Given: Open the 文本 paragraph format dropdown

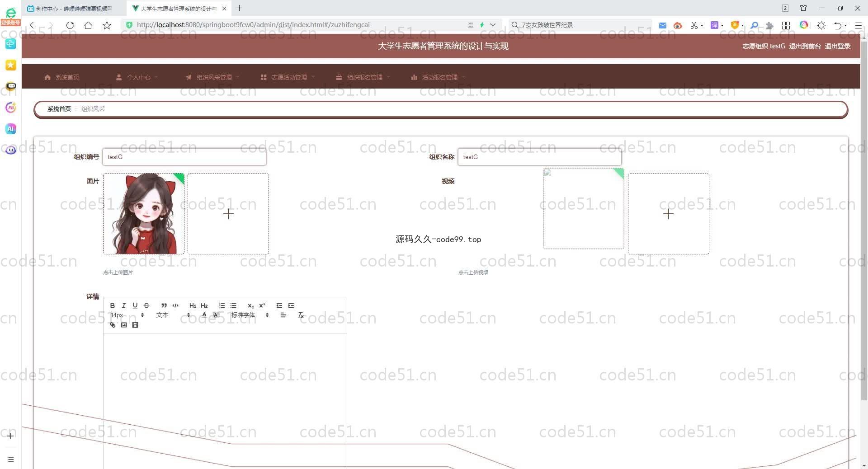Looking at the screenshot, I should click(x=173, y=315).
